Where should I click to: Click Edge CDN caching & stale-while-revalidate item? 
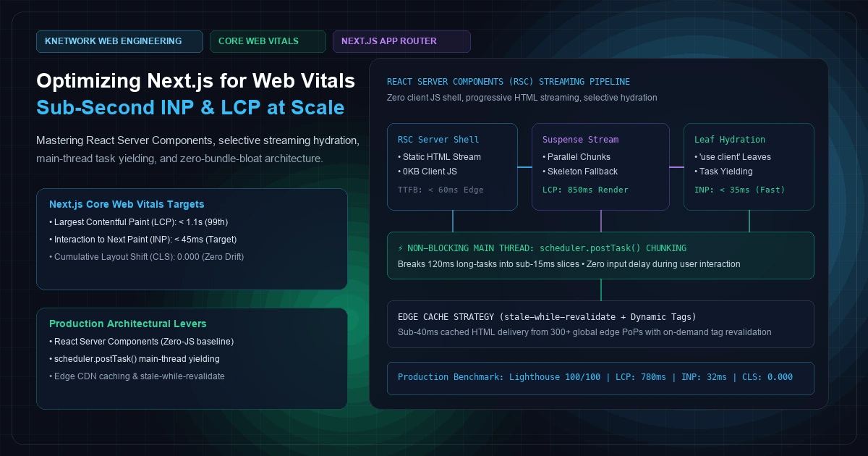[137, 376]
